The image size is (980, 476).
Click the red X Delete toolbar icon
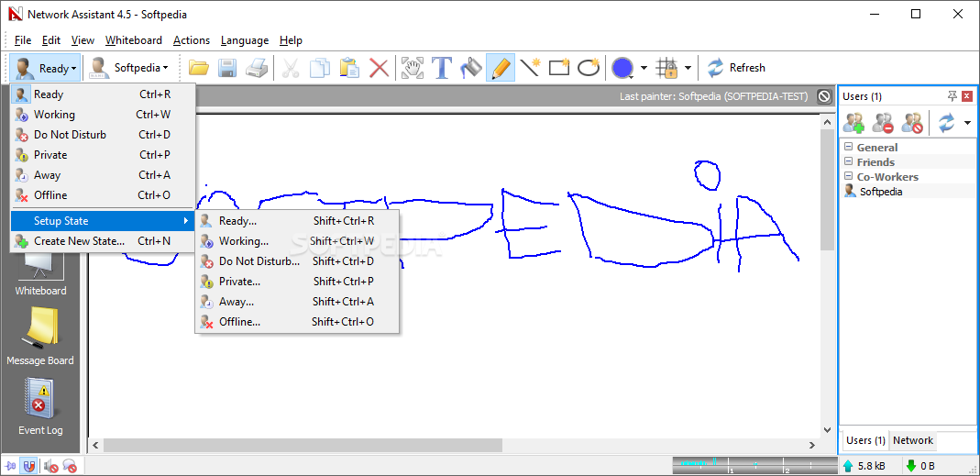click(379, 68)
